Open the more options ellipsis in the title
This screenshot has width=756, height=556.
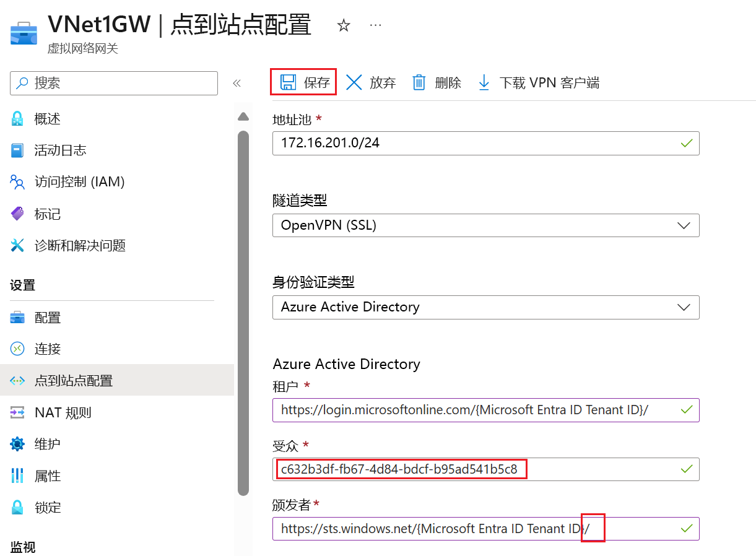click(x=375, y=25)
